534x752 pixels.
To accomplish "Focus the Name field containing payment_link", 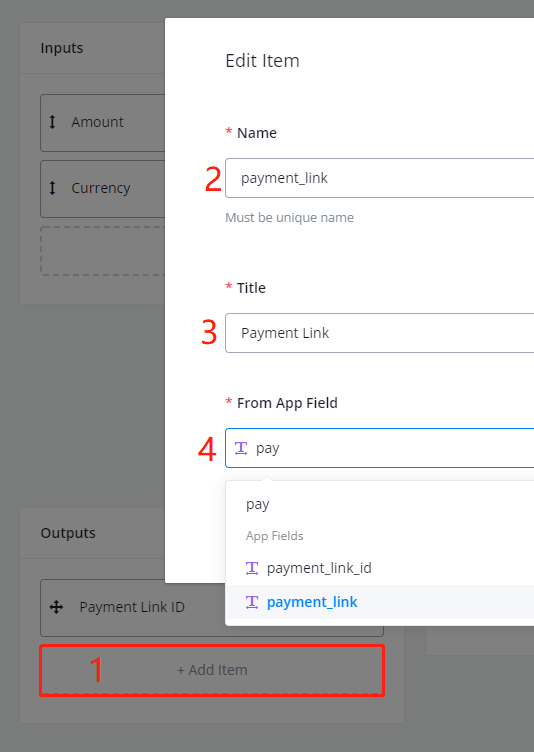I will pos(380,178).
